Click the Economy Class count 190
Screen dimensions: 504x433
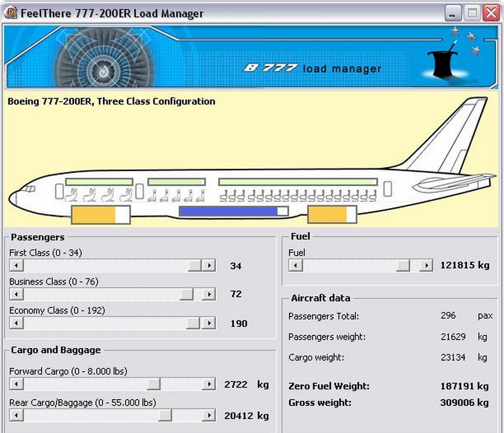coord(238,324)
